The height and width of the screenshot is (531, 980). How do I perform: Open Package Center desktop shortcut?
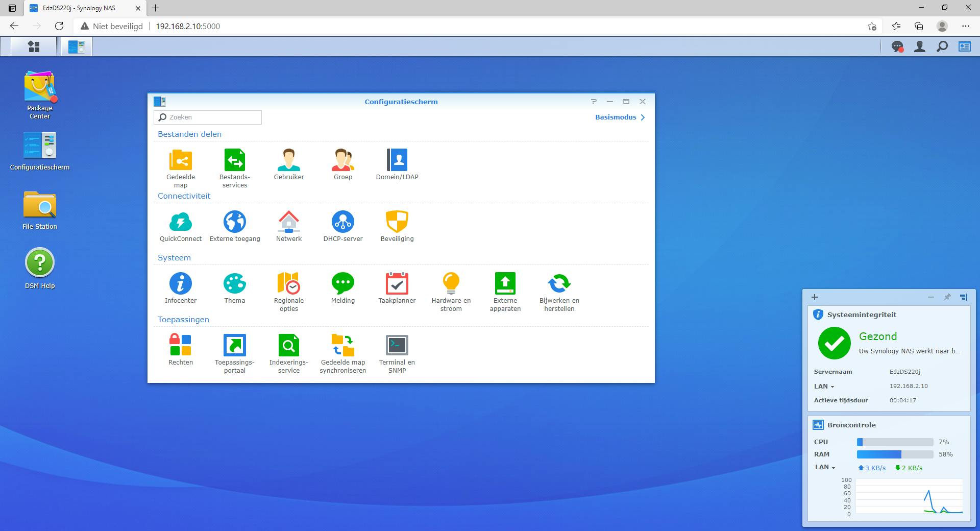pyautogui.click(x=40, y=95)
